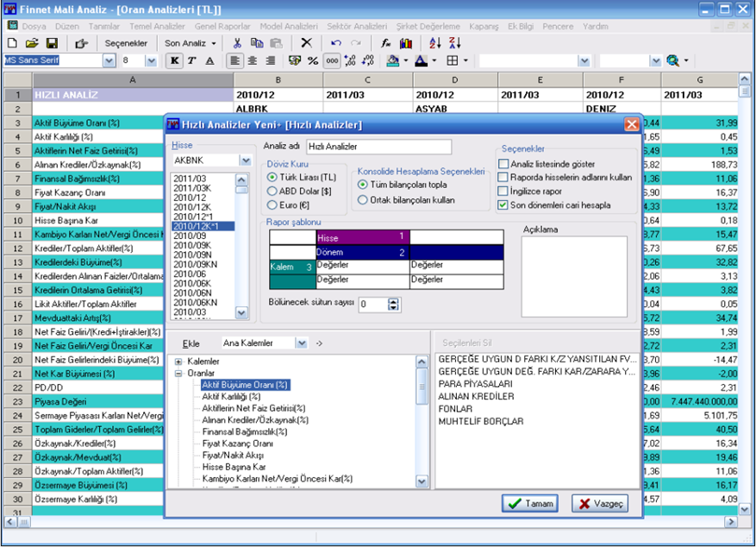Click the delete X toolbar icon
Image resolution: width=756 pixels, height=547 pixels.
306,43
